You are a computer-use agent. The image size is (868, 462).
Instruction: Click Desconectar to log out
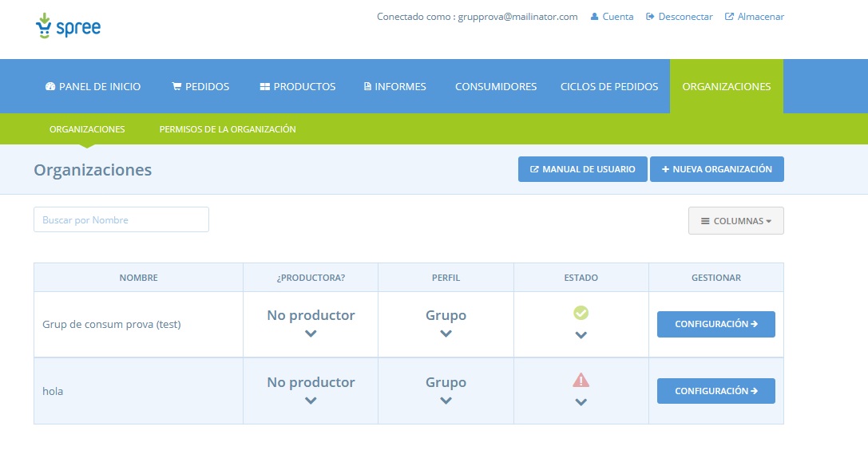coord(679,17)
